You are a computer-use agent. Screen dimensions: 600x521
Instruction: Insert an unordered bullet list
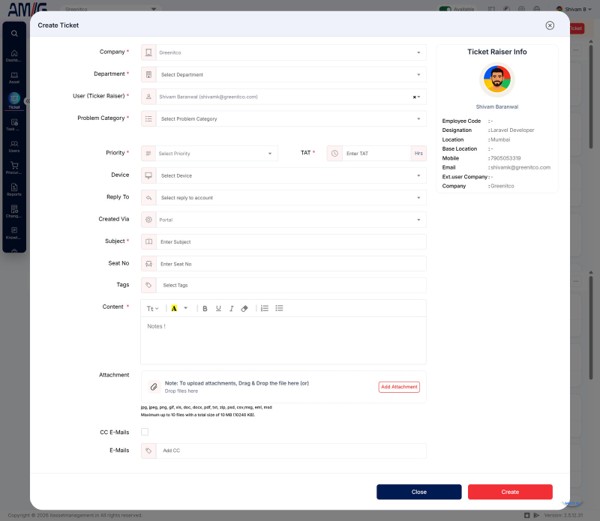[x=279, y=308]
